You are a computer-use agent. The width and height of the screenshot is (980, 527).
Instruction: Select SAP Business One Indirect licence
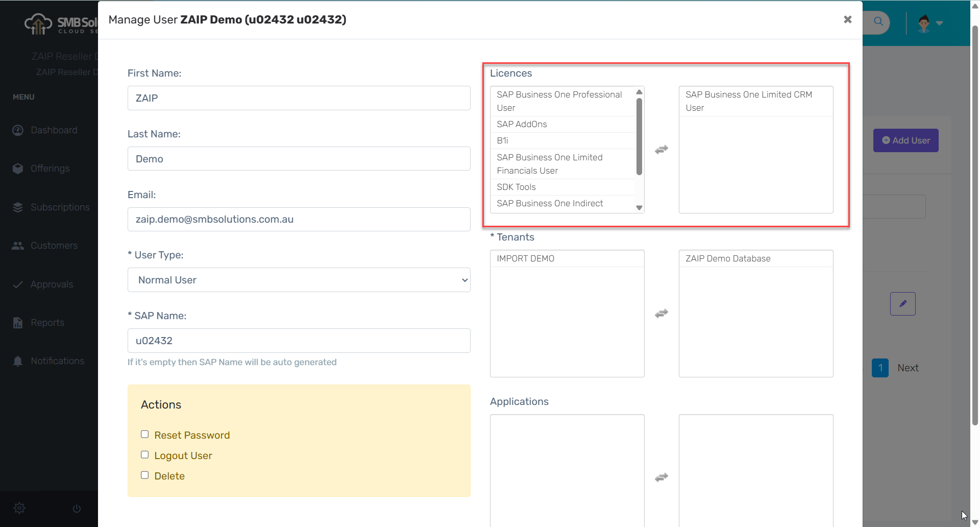click(562, 204)
